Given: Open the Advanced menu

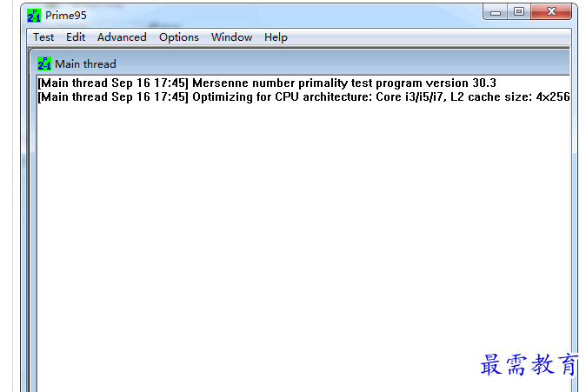Looking at the screenshot, I should point(122,37).
